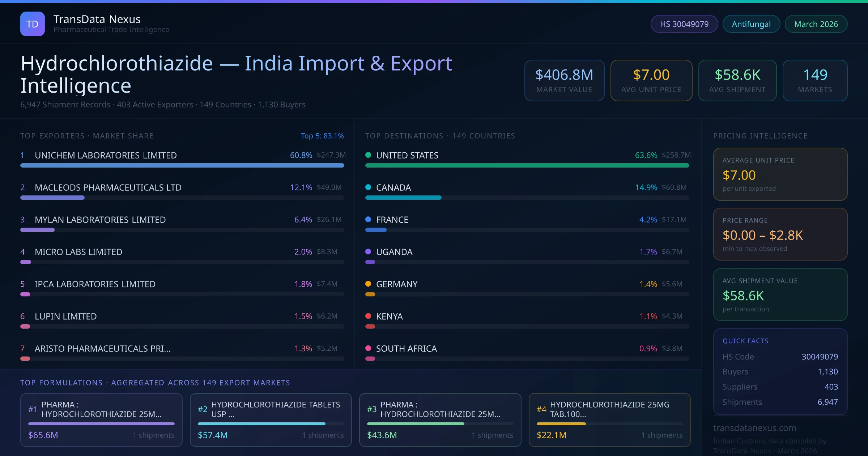Screen dimensions: 868x456
Task: Visit the transdatanexus.com link
Action: 754,428
